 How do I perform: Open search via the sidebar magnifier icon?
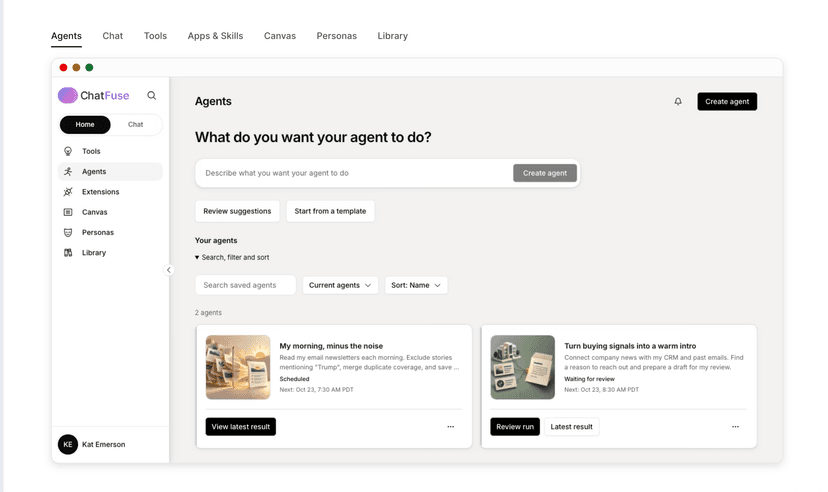pyautogui.click(x=152, y=96)
